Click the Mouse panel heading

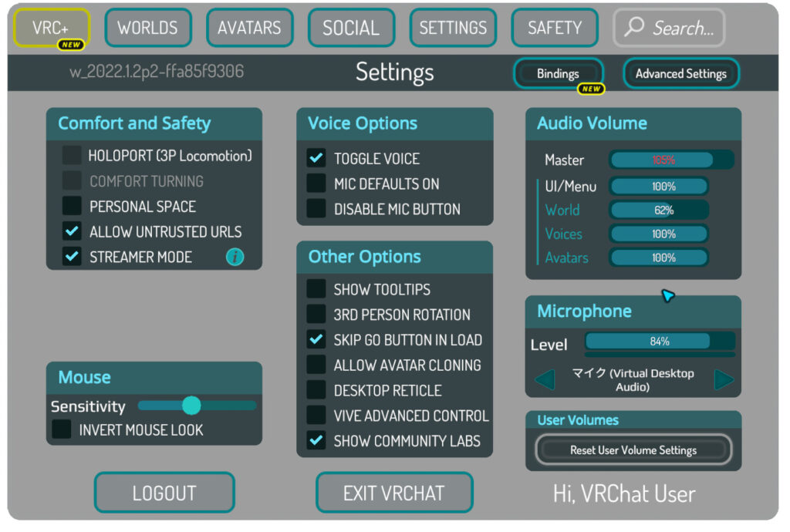click(x=85, y=378)
